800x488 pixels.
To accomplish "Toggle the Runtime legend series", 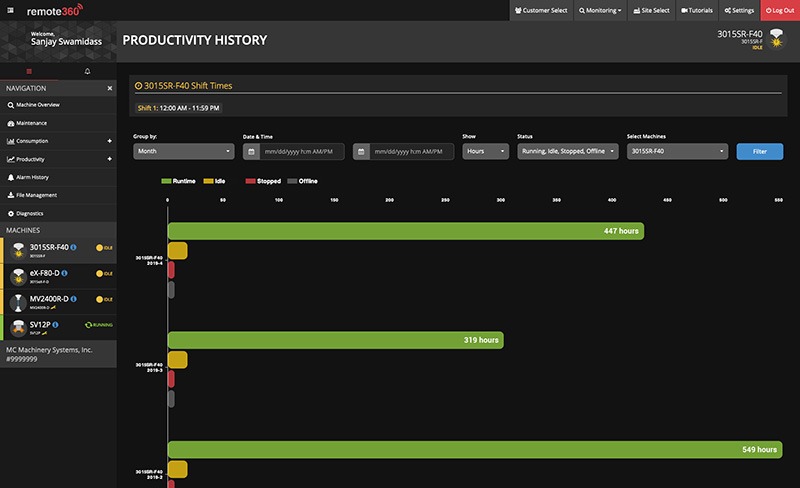I will coord(176,181).
